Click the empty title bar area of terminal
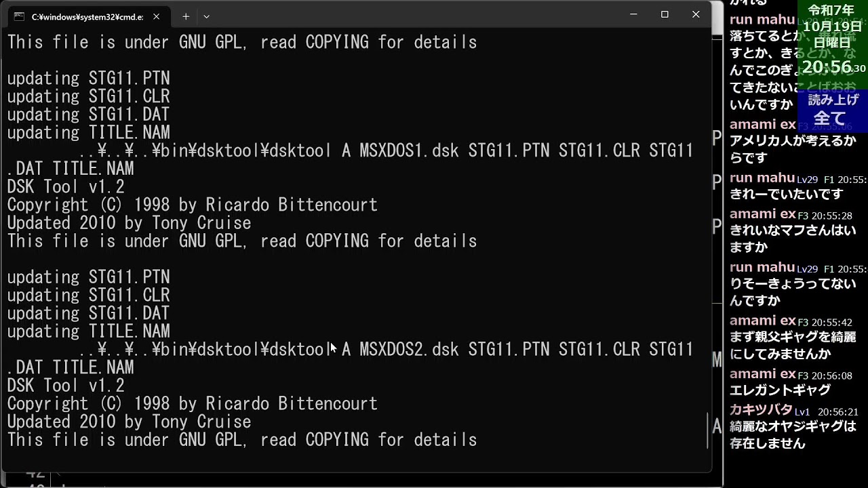The height and width of the screenshot is (488, 868). coord(407,15)
